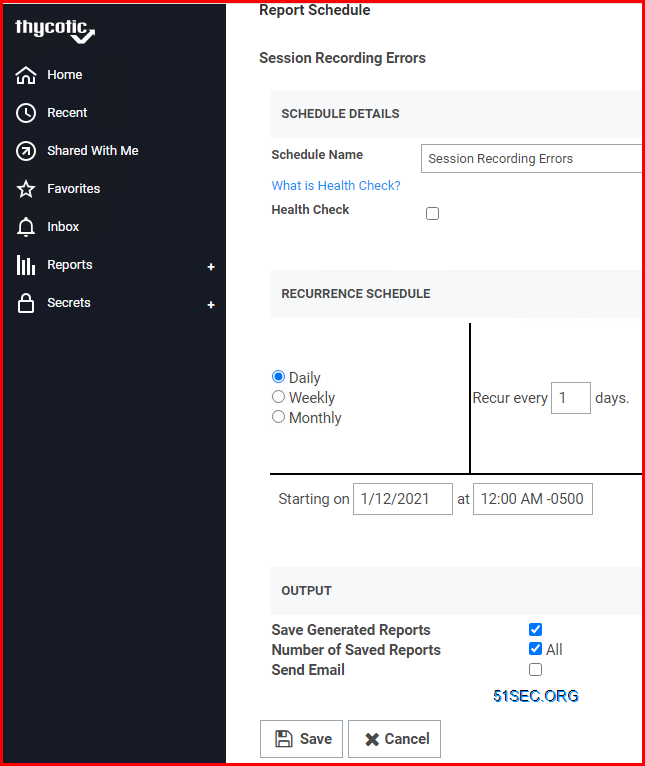Open Inbox in the sidebar
This screenshot has width=645, height=766.
63,227
